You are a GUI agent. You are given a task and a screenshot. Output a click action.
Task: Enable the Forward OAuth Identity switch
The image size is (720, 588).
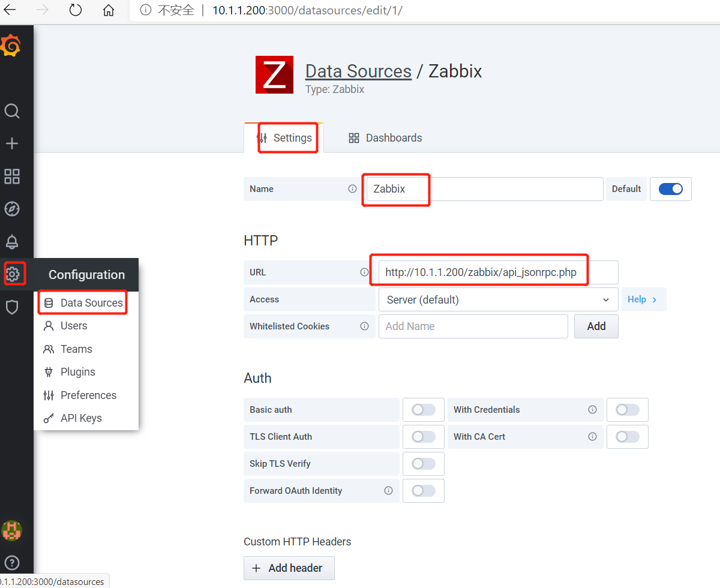click(x=424, y=491)
